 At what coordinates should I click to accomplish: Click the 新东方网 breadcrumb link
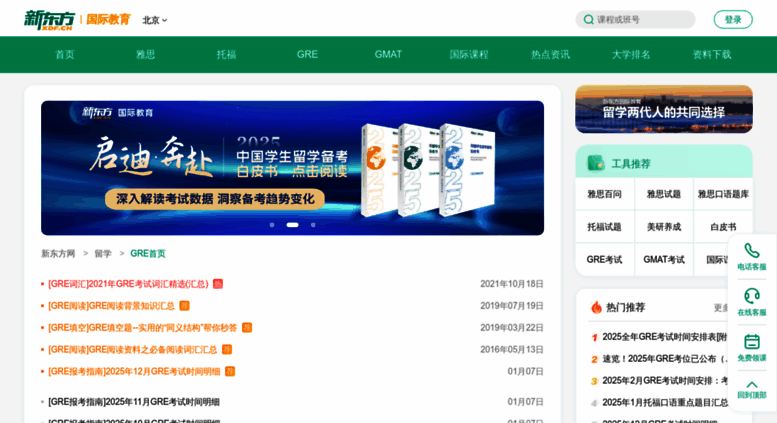(58, 254)
